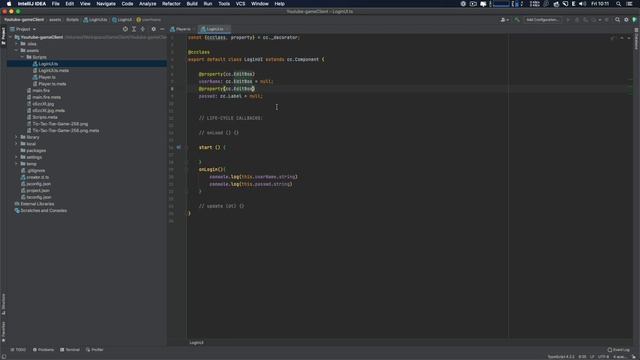Open the Apple menu
Screen dimensions: 640x360
(9, 4)
